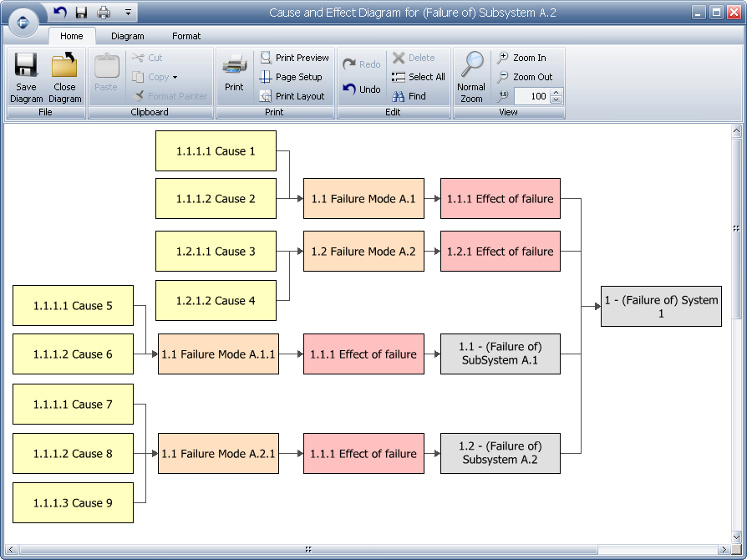Click the large Print icon
The width and height of the screenshot is (747, 560).
[x=234, y=66]
